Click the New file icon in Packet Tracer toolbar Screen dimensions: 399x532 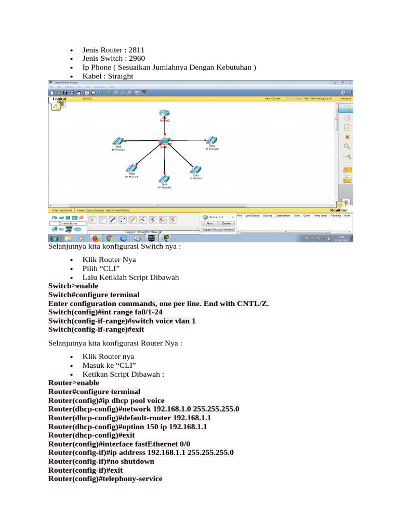tap(52, 92)
